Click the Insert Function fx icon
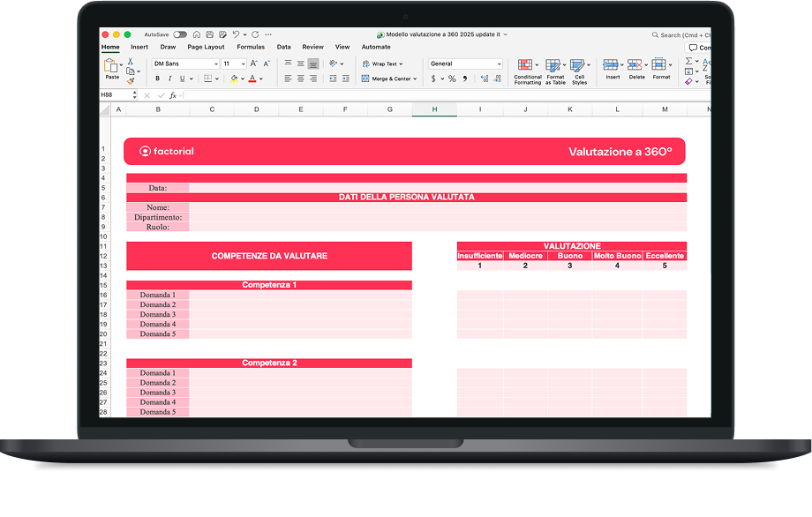Viewport: 812px width, 517px height. coord(173,95)
